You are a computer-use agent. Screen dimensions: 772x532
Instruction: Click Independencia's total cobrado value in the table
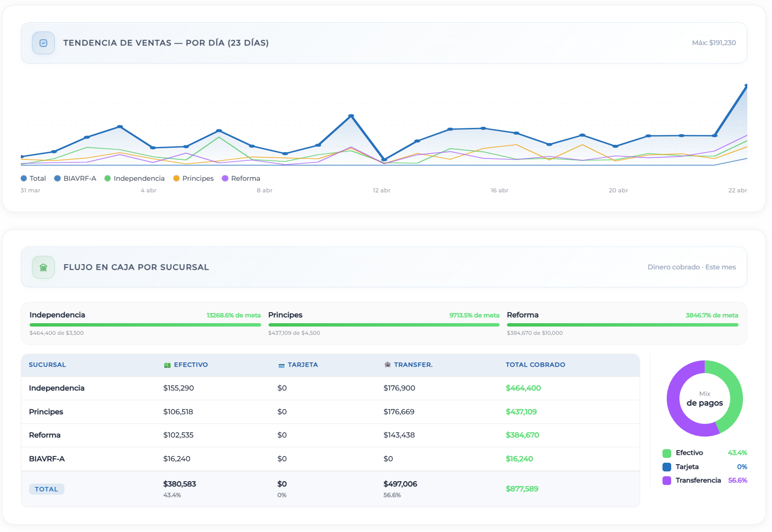pos(523,388)
